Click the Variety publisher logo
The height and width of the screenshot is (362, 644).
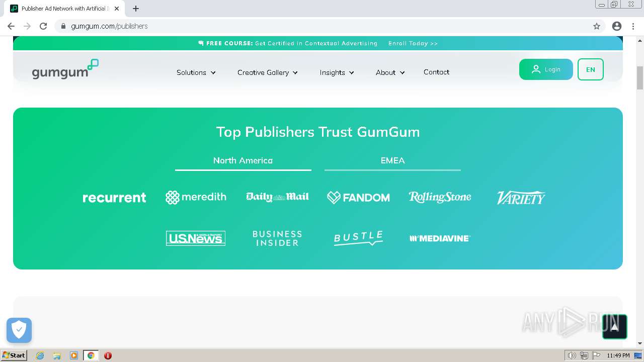[521, 198]
